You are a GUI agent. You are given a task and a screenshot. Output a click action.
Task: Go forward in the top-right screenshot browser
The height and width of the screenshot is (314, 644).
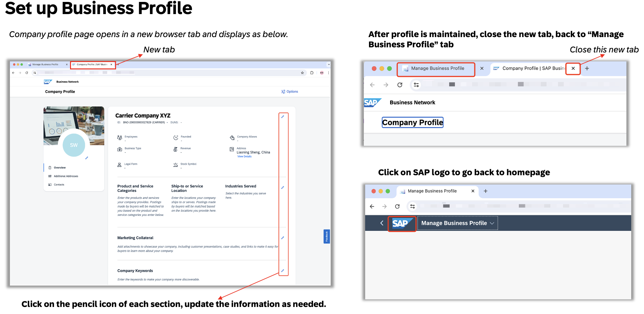click(386, 85)
